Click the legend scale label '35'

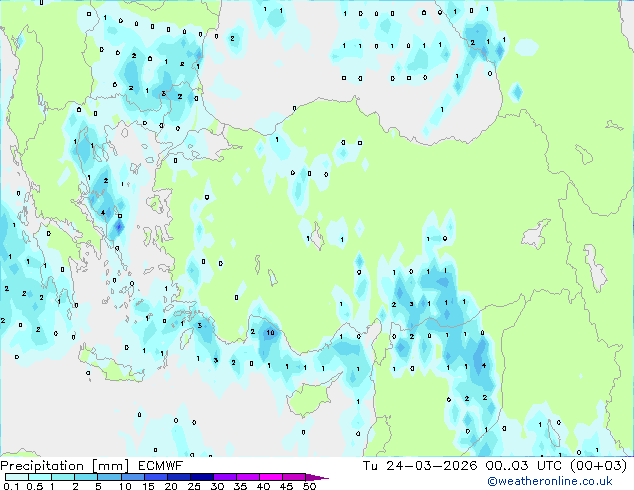(240, 486)
